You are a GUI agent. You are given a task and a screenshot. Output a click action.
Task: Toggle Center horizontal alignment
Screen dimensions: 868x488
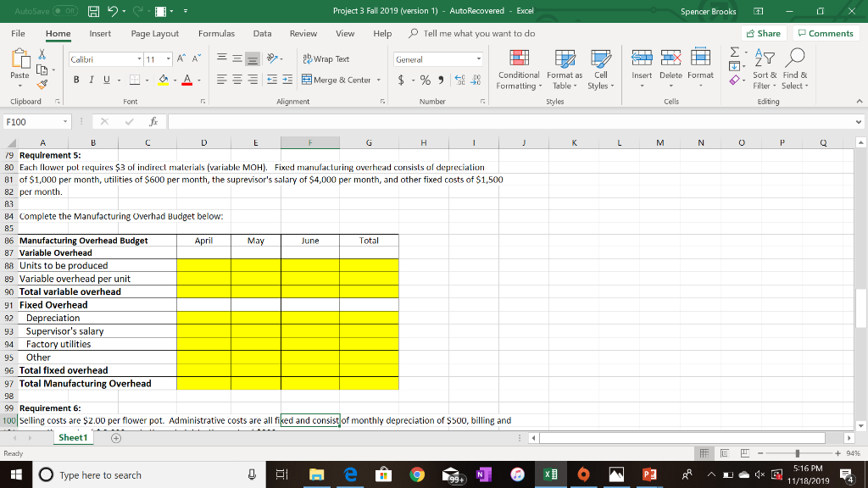(237, 80)
